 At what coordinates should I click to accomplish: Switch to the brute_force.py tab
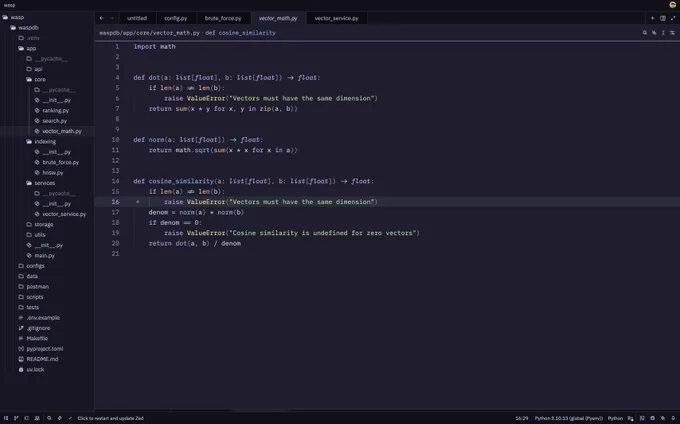coord(223,18)
